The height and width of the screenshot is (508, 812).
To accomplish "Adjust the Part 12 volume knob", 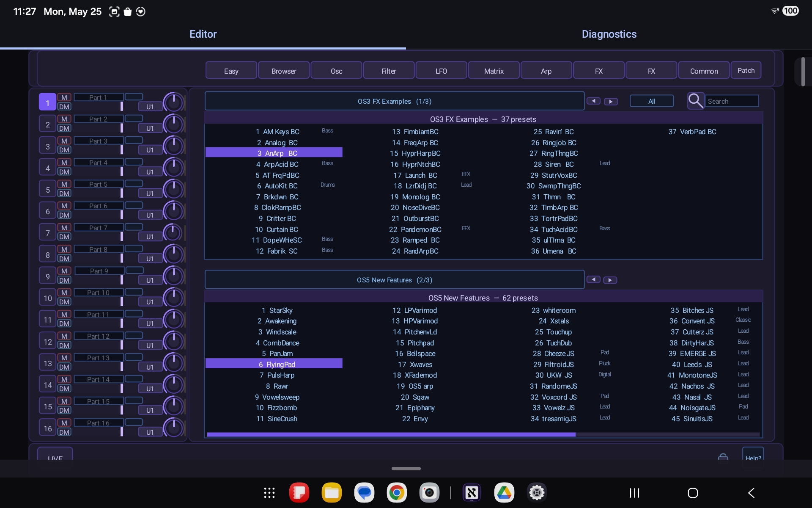I will click(173, 341).
